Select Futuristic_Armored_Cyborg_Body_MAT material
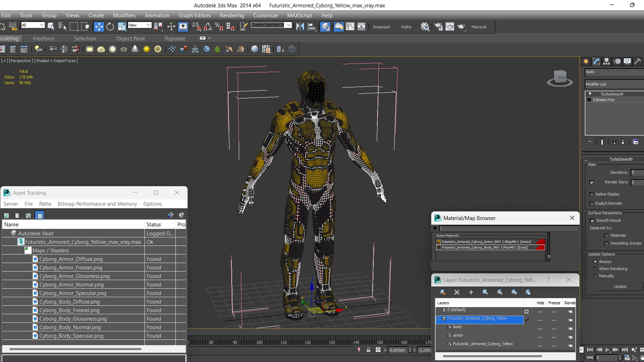644x362 pixels. [490, 247]
